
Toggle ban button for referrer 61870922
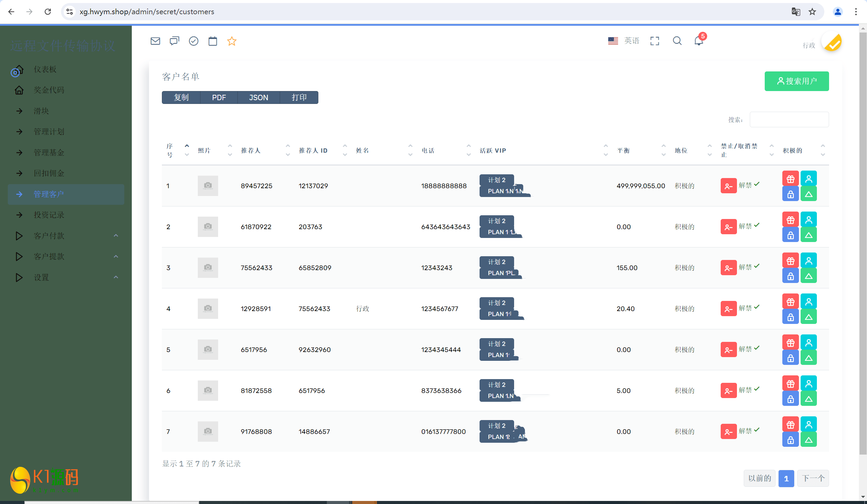[728, 226]
